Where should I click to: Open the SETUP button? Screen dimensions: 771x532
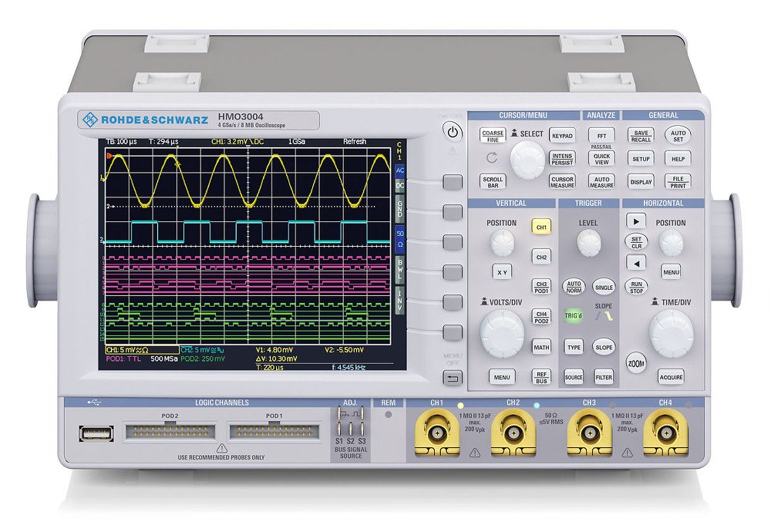641,159
